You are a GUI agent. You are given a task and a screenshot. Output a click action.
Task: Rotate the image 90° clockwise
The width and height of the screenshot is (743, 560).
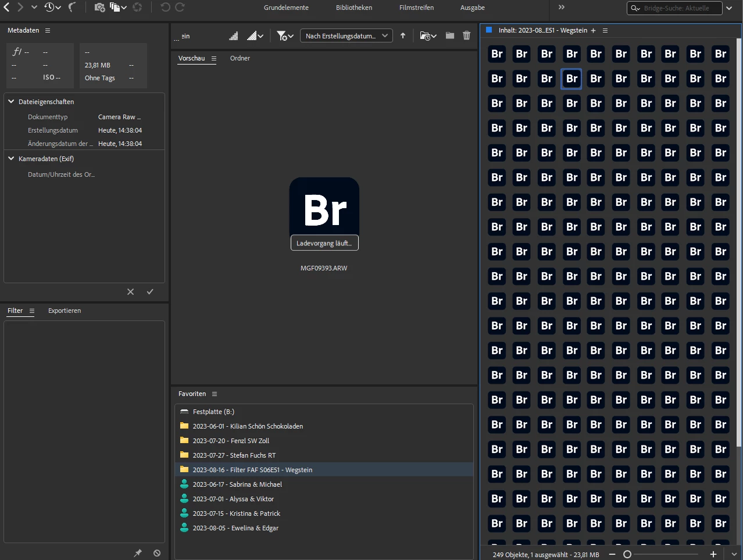tap(180, 8)
